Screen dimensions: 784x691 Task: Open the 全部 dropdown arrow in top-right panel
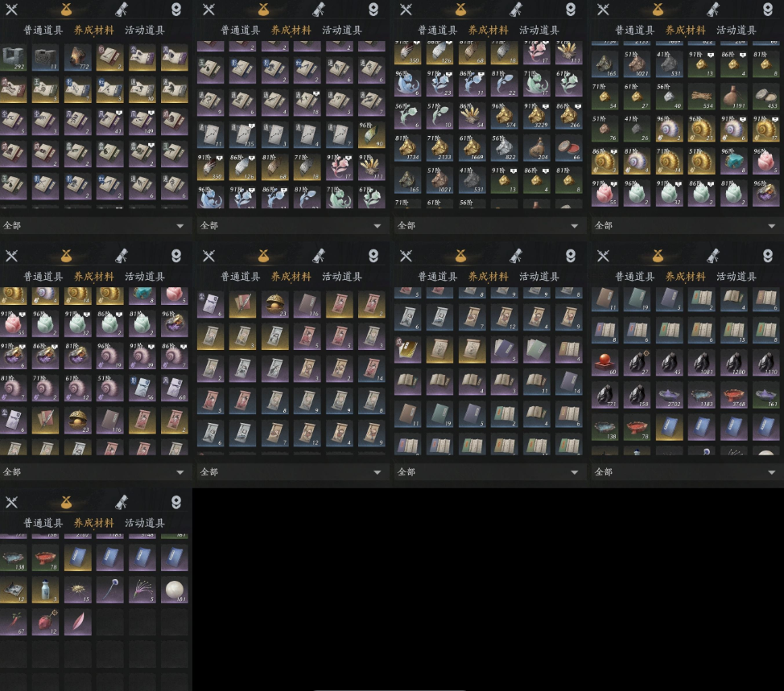(771, 226)
